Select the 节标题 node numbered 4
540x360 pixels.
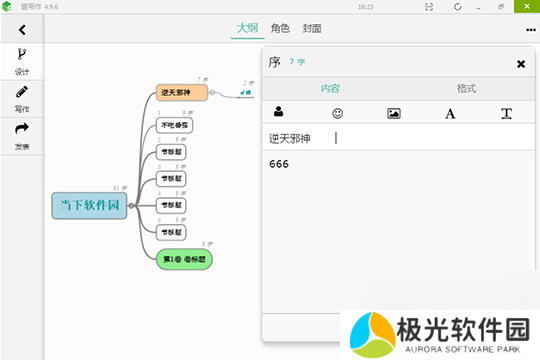171,205
